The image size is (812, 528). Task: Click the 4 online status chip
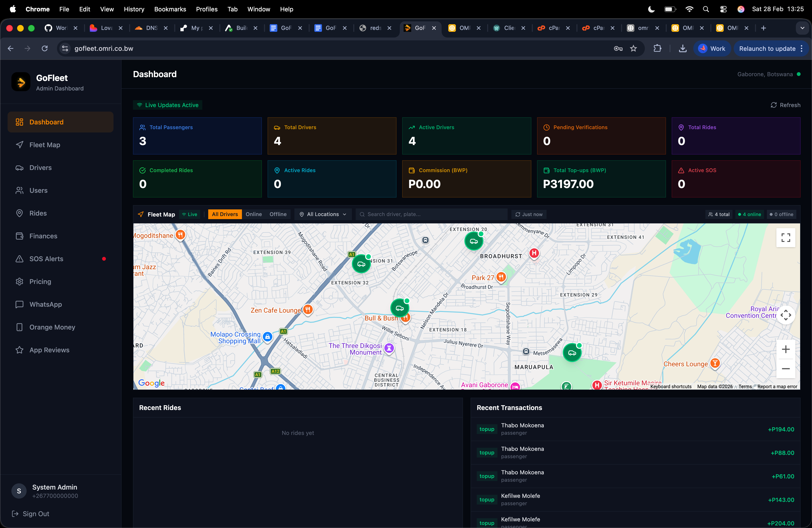pos(749,214)
